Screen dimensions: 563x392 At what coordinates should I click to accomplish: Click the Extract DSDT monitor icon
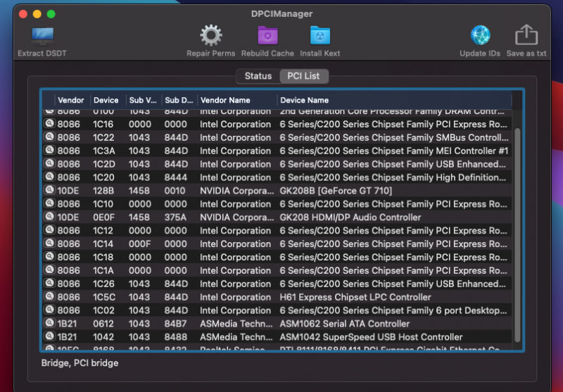42,37
